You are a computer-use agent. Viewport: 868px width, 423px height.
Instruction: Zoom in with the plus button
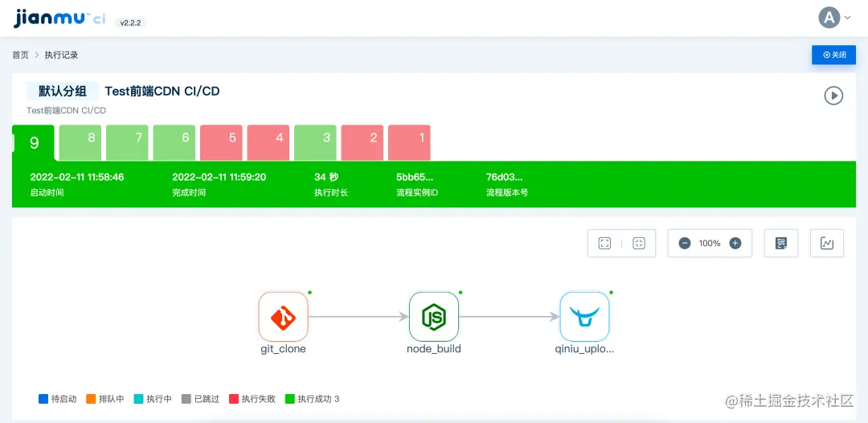click(x=735, y=243)
